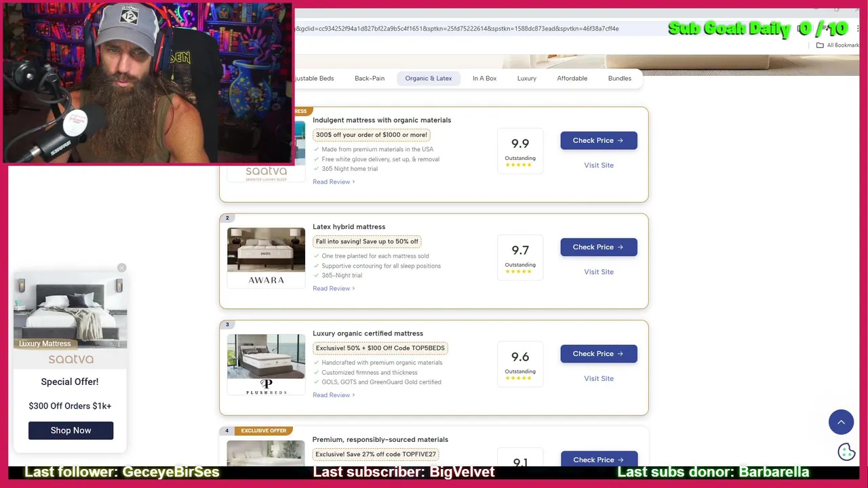Select the Adjustable Beds tab
This screenshot has height=488, width=868.
coord(314,78)
